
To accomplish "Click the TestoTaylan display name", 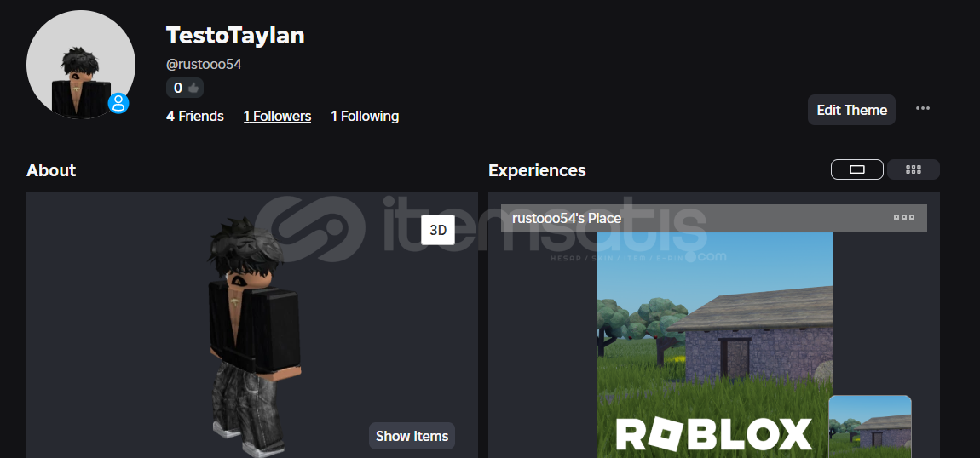I will click(x=235, y=36).
